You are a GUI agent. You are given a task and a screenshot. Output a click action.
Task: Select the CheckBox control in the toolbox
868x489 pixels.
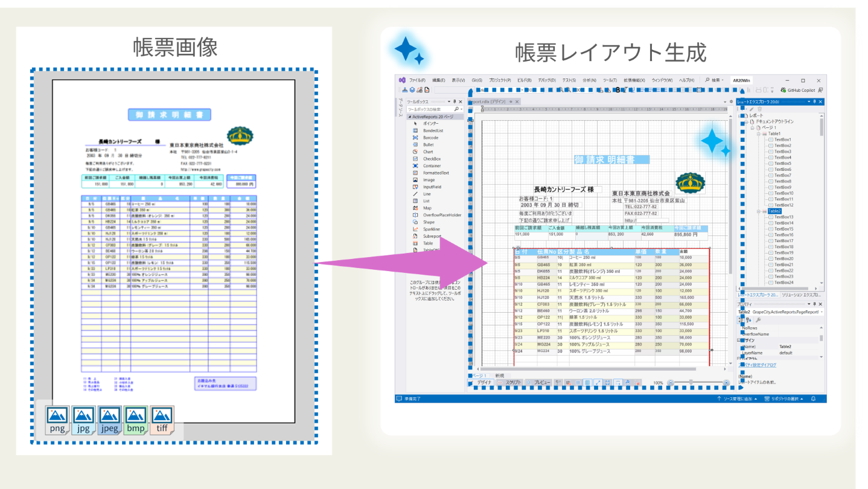point(432,159)
